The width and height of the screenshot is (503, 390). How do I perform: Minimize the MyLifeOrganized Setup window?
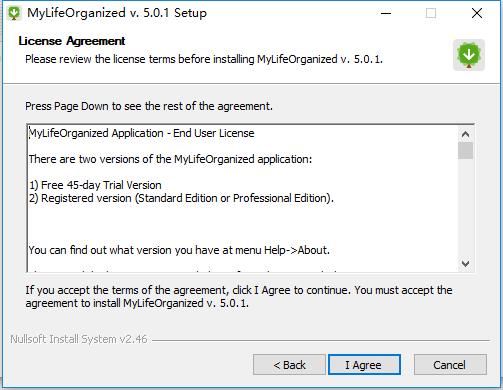[x=386, y=13]
